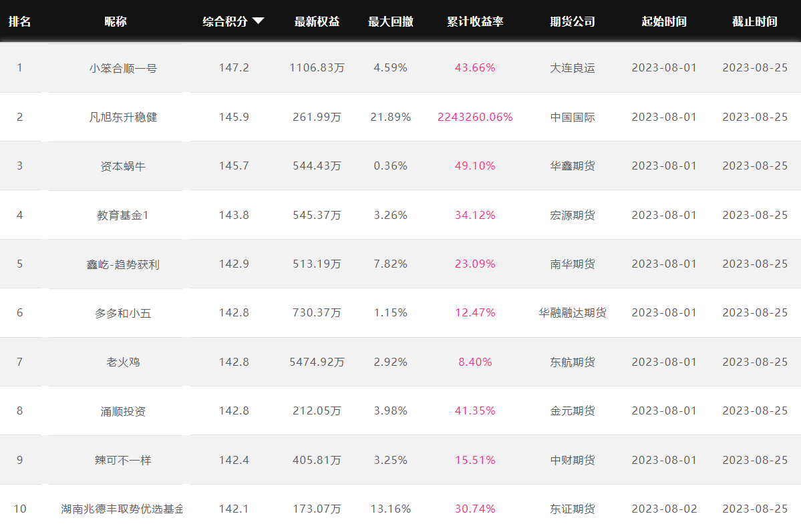Click the 最大回撤 column header
This screenshot has width=801, height=532.
tap(391, 21)
